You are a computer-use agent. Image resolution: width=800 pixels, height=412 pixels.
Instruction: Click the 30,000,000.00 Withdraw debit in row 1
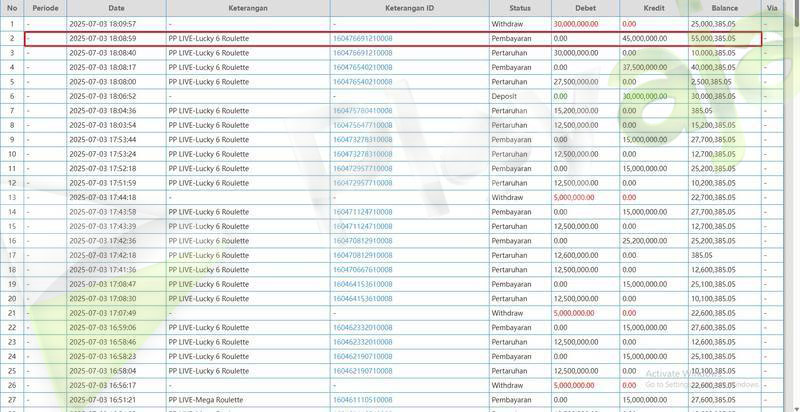tap(576, 23)
